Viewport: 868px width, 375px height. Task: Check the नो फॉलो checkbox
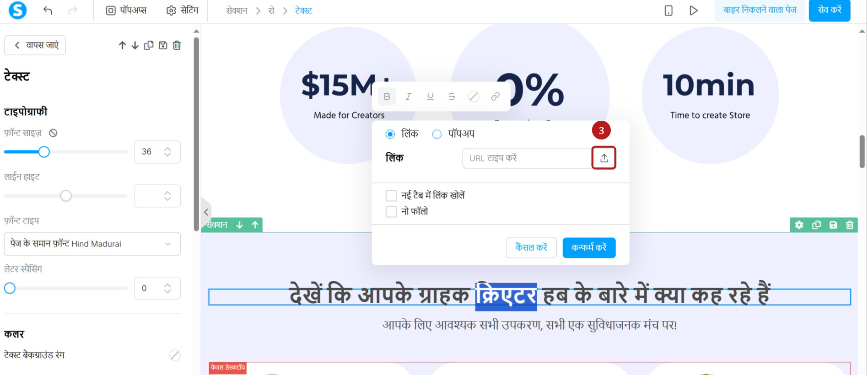[391, 212]
